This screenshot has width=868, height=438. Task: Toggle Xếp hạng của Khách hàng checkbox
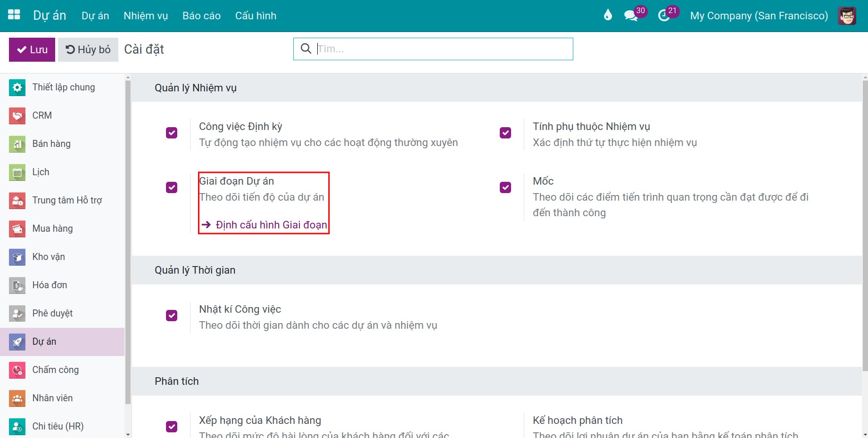pyautogui.click(x=172, y=427)
